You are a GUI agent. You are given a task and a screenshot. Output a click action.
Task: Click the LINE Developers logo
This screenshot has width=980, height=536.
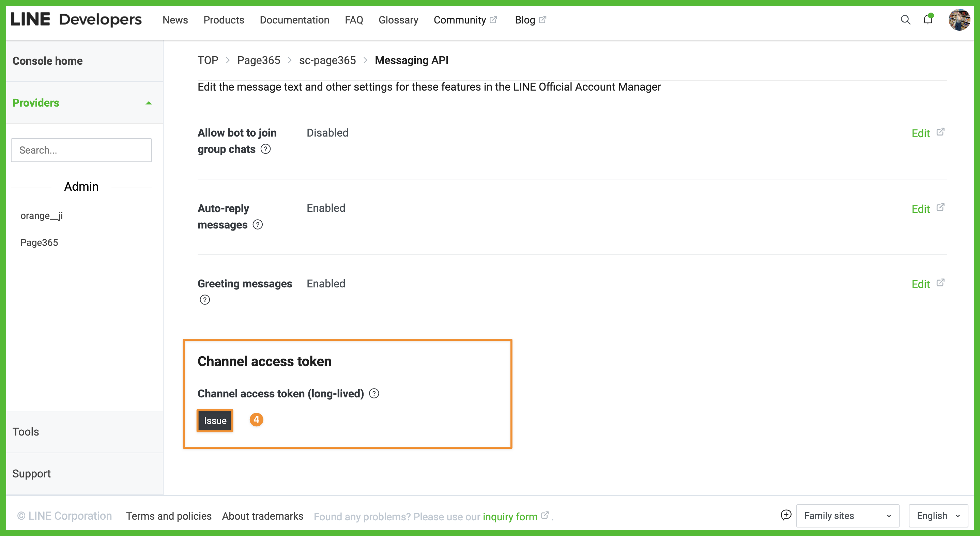[76, 19]
